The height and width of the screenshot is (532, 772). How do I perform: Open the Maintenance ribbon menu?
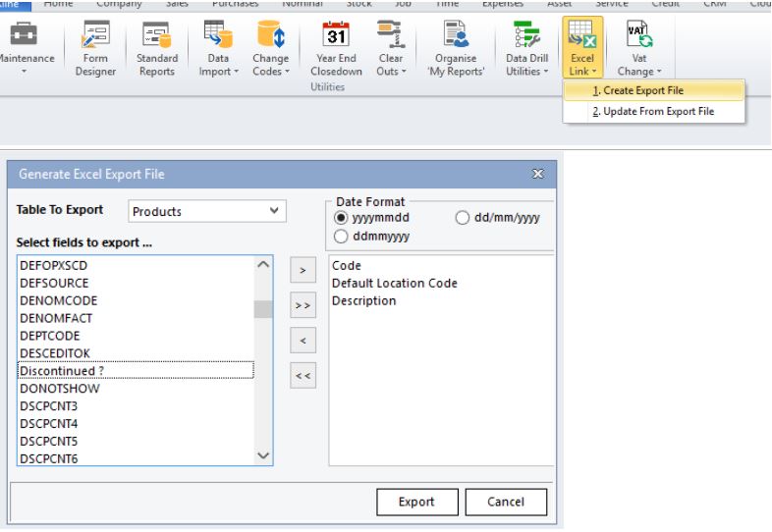[x=25, y=48]
